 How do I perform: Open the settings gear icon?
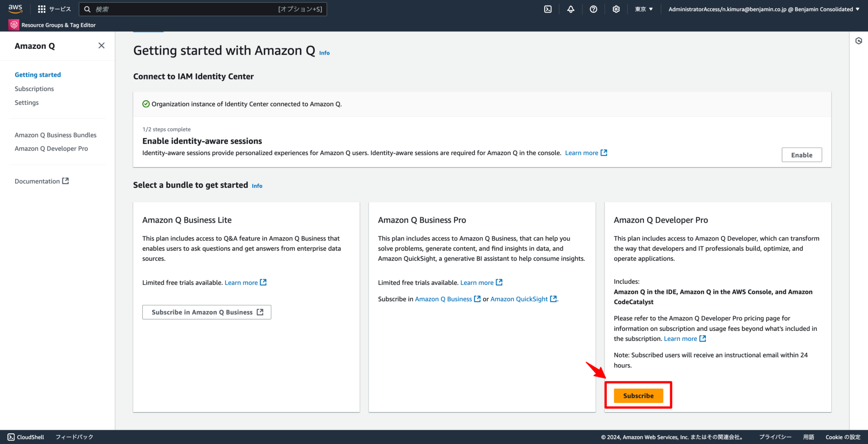point(616,9)
